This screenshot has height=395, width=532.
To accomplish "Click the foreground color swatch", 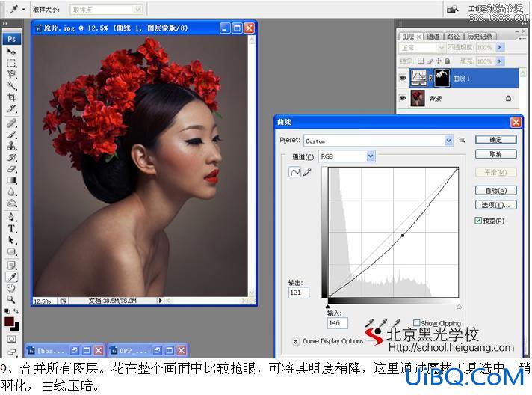I will [x=9, y=322].
